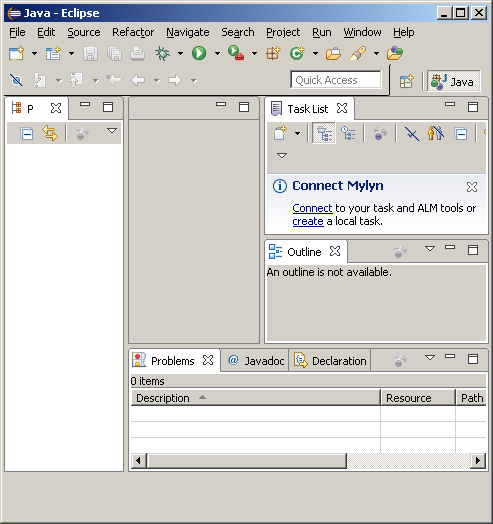Viewport: 493px width, 524px height.
Task: Toggle Scheduled presentation in Task List
Action: point(348,133)
